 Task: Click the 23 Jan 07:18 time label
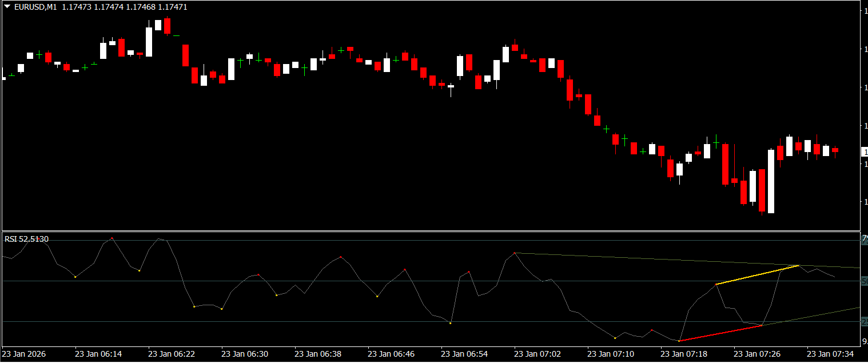tap(684, 354)
